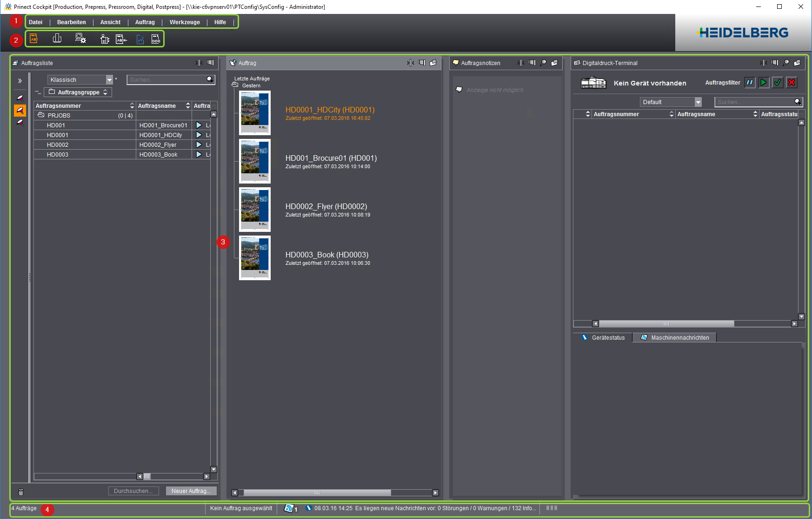Open the HD0001_HDCity (HD0001) recent job link
Screen dimensions: 812x519
(330, 110)
